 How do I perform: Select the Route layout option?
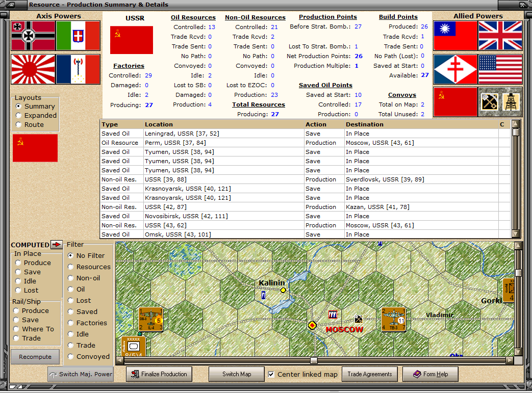click(19, 125)
